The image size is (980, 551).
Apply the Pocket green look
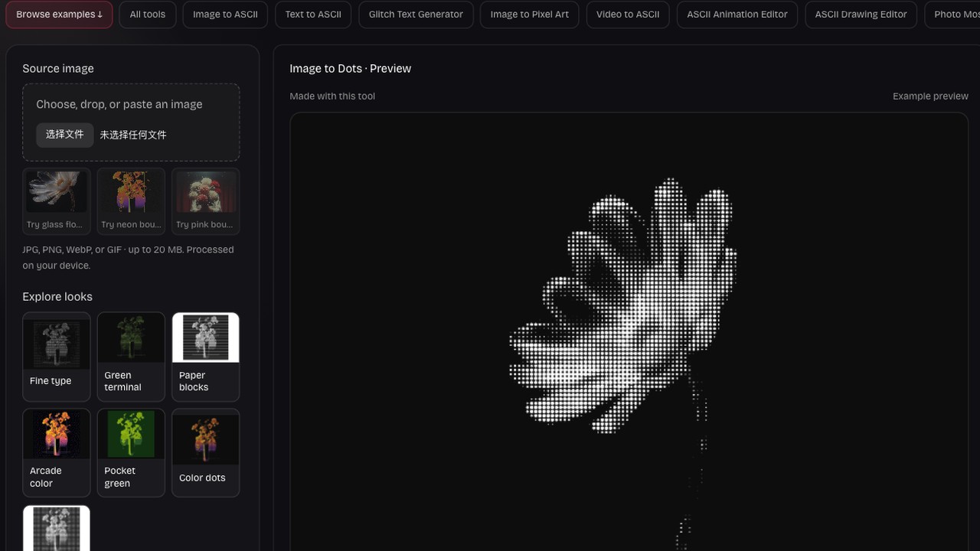click(x=131, y=453)
